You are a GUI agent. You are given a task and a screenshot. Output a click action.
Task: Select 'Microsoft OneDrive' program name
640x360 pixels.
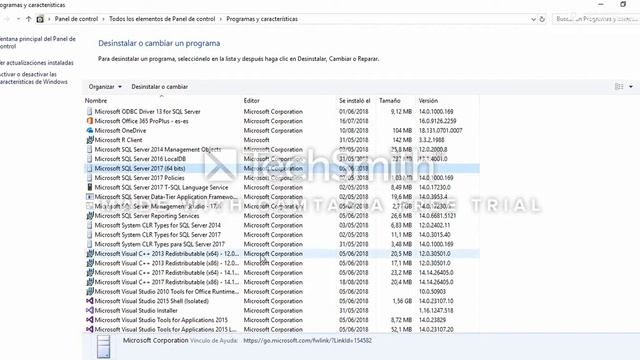(120, 131)
